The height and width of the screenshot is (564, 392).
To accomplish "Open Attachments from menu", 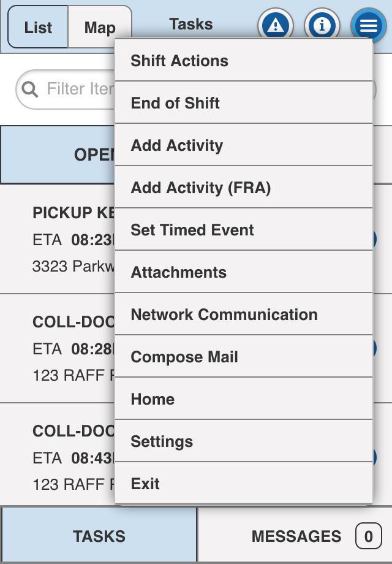I will 244,272.
